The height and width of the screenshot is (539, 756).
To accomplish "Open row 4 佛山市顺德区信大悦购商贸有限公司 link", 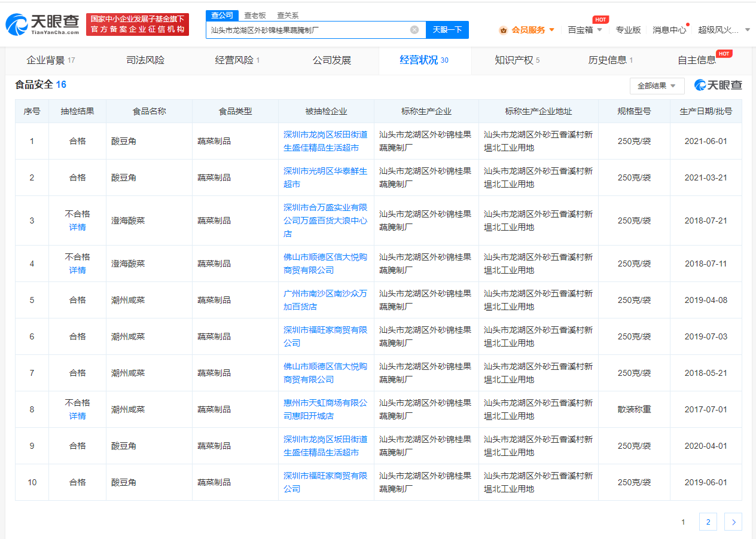I will click(x=325, y=264).
